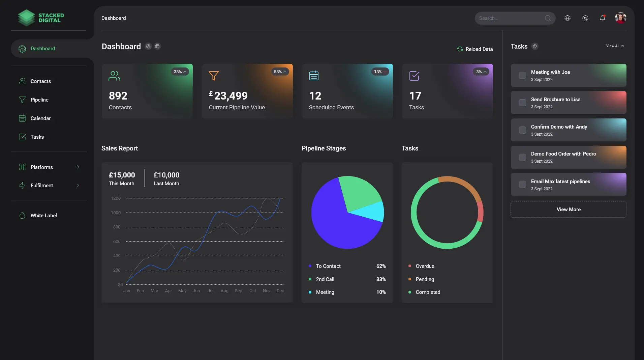Click the dashboard settings gear icon
This screenshot has width=644, height=360.
click(x=148, y=46)
